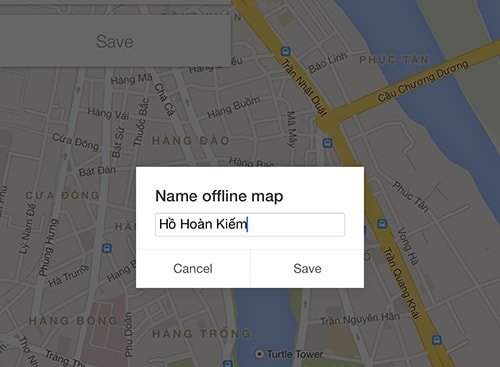Screen dimensions: 500x367
Task: Click the Cửa Đông district label
Action: 62,195
